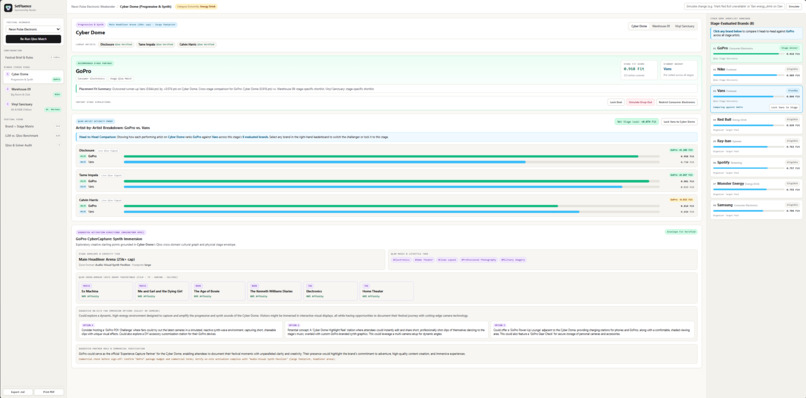Image resolution: width=806 pixels, height=398 pixels.
Task: Select Spotify card in brand leaderboard
Action: click(756, 168)
